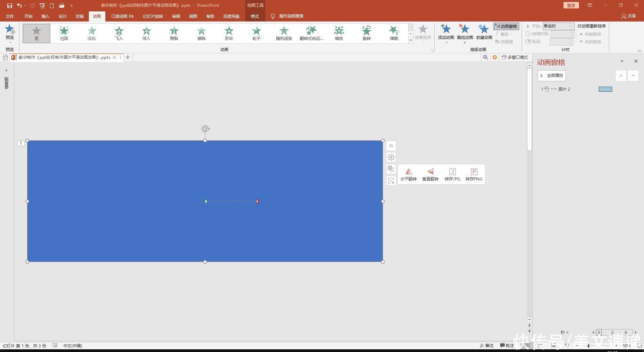Click the 图片 2 timing bar in animation pane

click(605, 89)
